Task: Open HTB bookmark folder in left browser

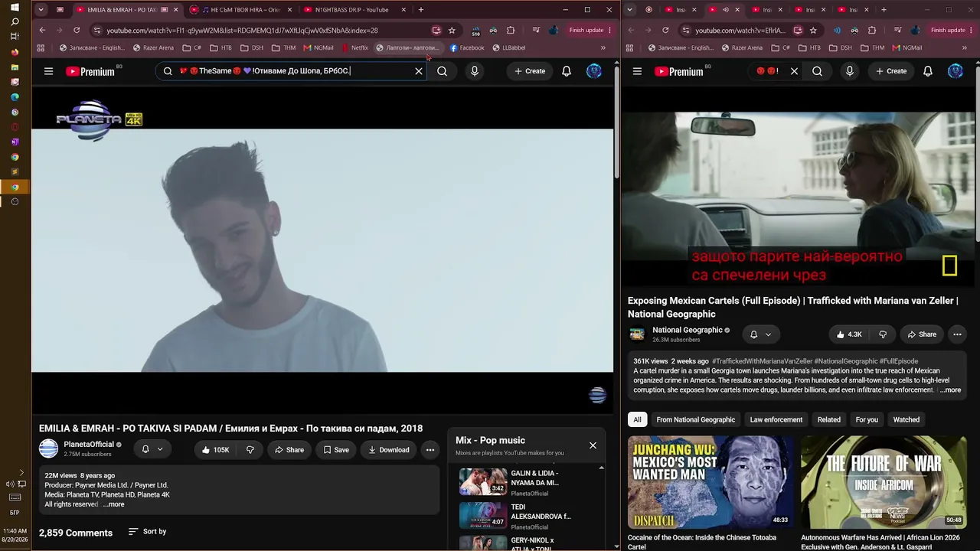Action: tap(220, 47)
